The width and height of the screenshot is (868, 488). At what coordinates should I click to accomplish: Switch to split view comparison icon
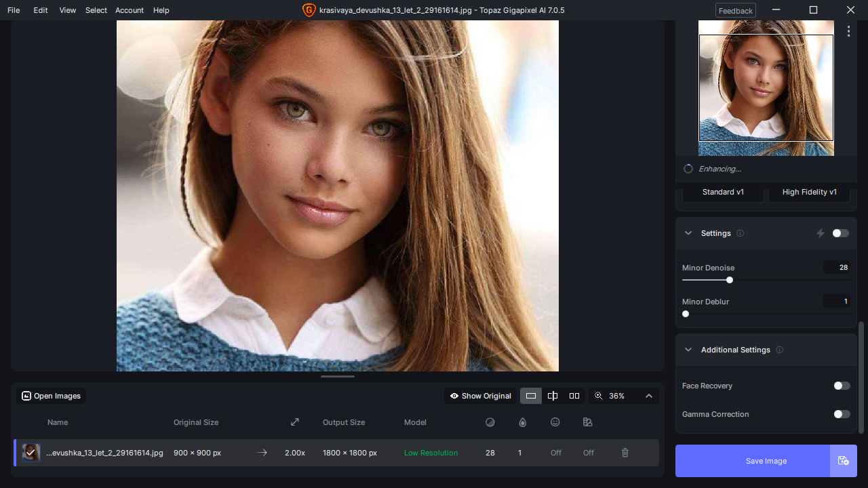pyautogui.click(x=553, y=396)
